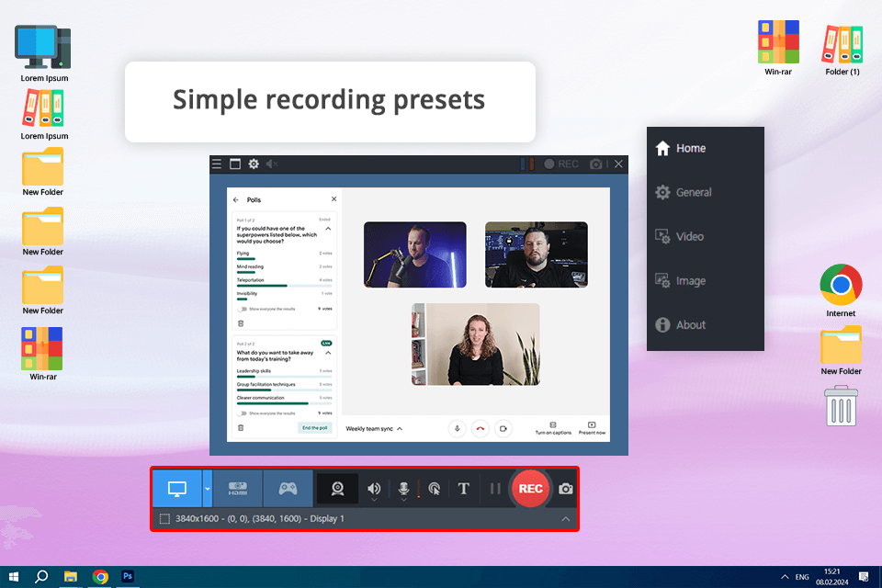Select the screen recording mode monitor icon
Viewport: 882px width, 588px height.
click(x=177, y=489)
